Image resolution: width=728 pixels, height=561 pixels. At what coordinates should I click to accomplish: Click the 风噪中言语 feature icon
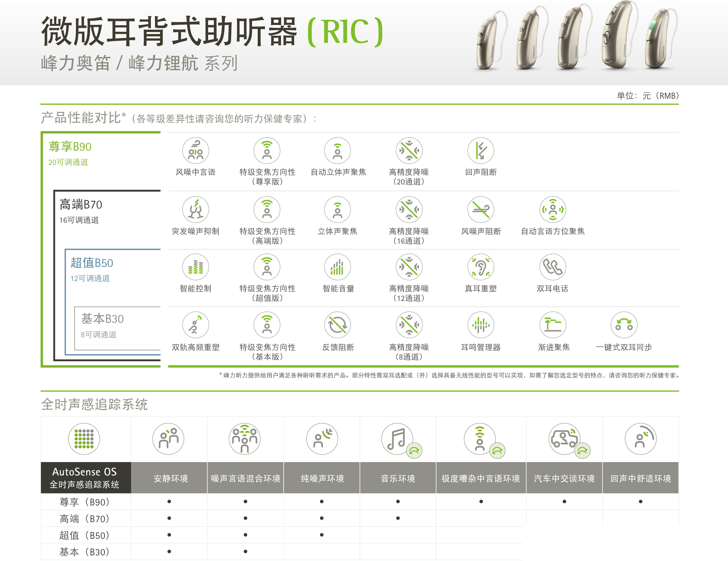click(x=195, y=151)
